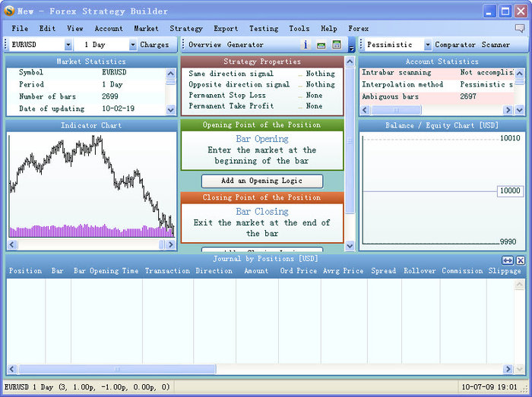Click Account Statistics horizontal scrollbar thumb
This screenshot has height=397, width=532.
coord(396,110)
